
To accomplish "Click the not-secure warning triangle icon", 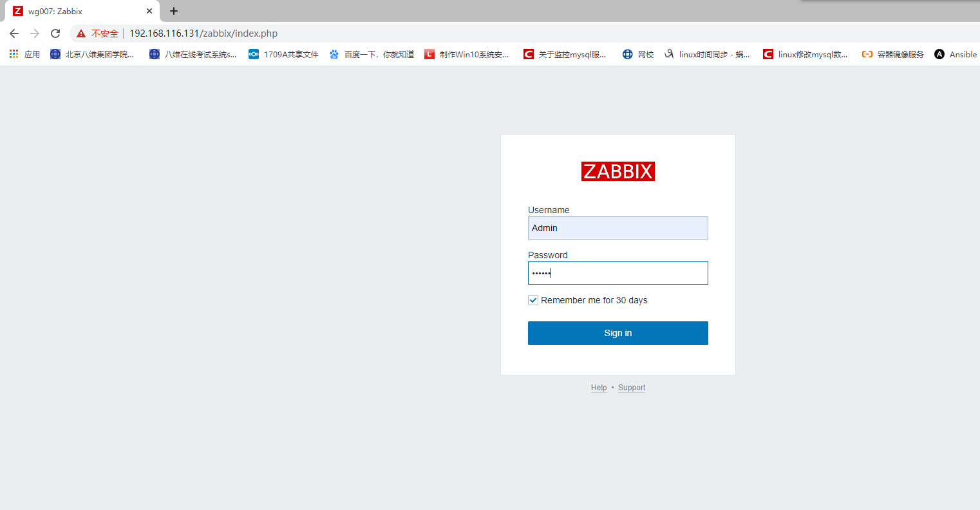I will [x=81, y=33].
